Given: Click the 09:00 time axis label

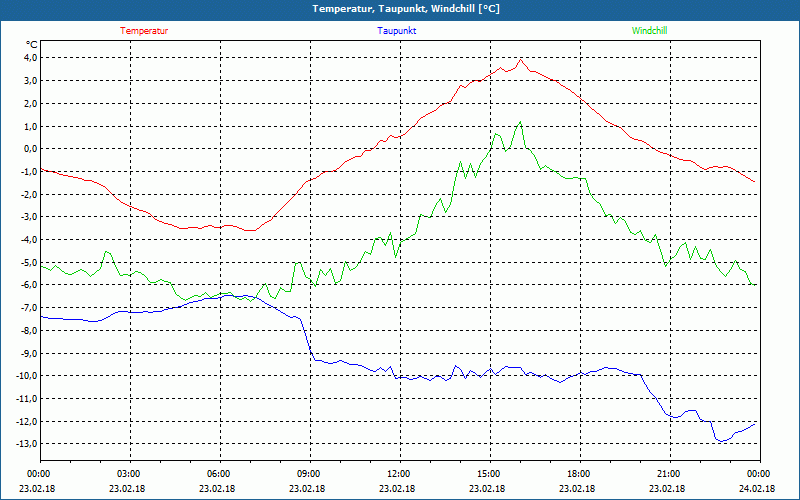Looking at the screenshot, I should (x=308, y=474).
